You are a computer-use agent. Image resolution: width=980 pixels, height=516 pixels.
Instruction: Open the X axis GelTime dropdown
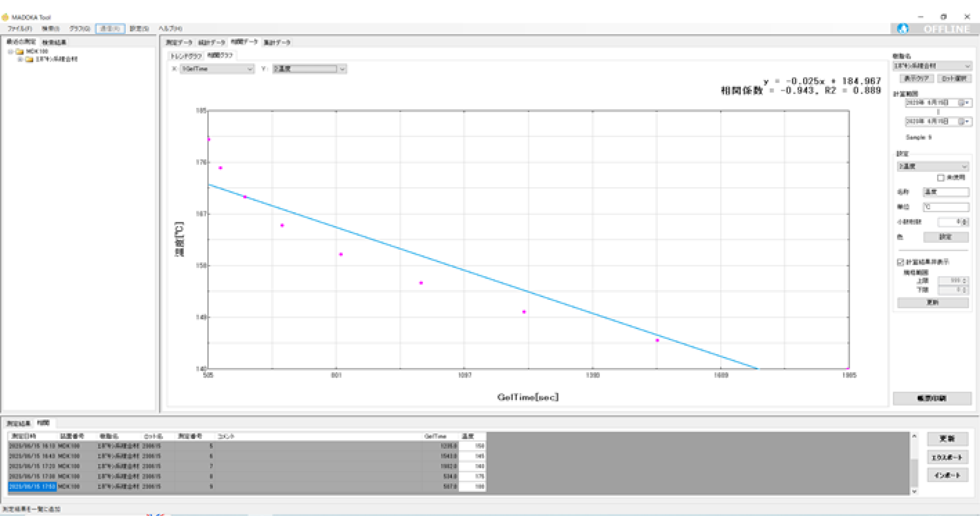click(217, 69)
